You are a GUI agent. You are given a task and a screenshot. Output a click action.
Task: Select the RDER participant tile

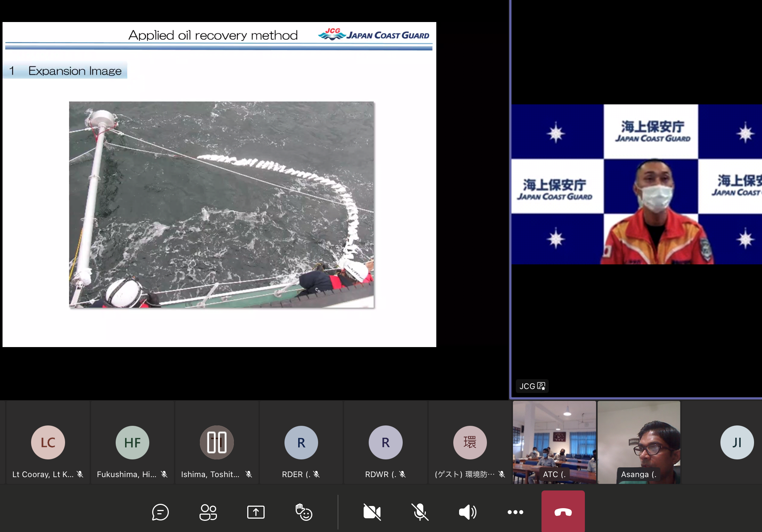(301, 442)
